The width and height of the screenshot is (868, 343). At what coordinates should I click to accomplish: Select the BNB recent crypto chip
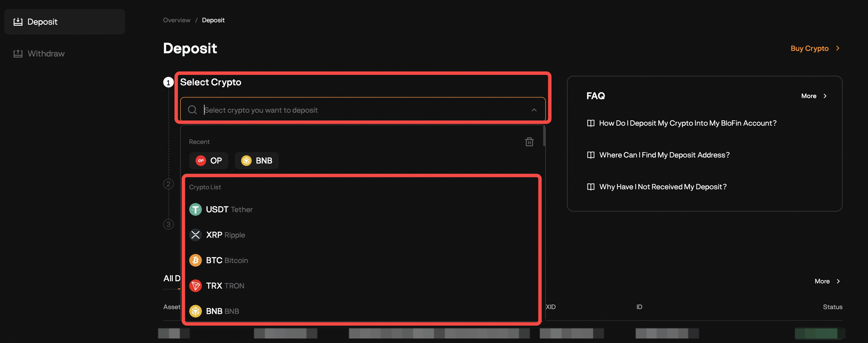pos(256,161)
